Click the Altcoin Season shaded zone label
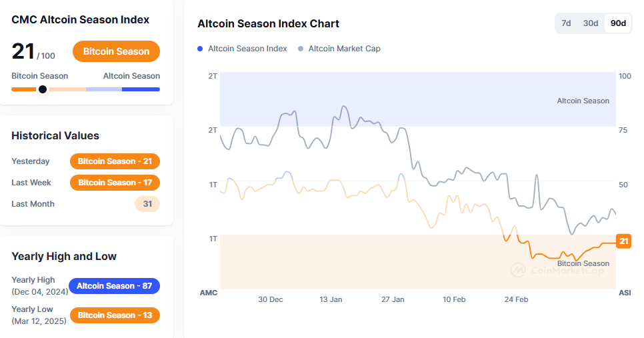The height and width of the screenshot is (338, 644). click(x=583, y=101)
